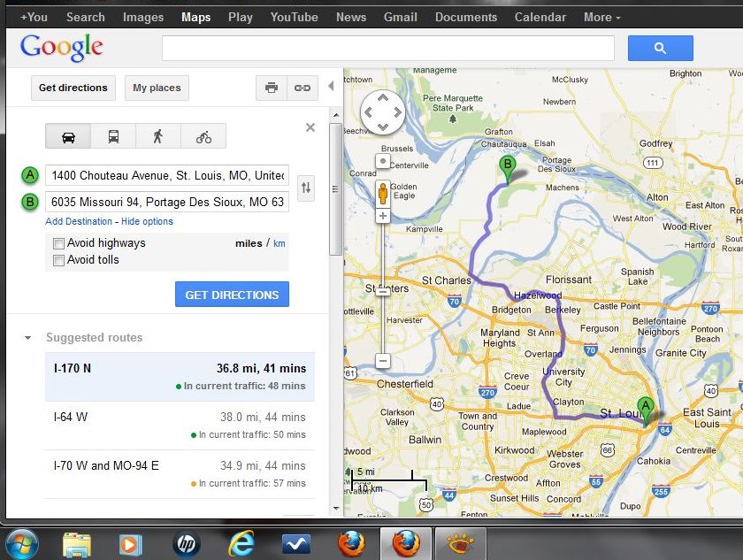
Task: Click the Google logo
Action: coord(62,48)
